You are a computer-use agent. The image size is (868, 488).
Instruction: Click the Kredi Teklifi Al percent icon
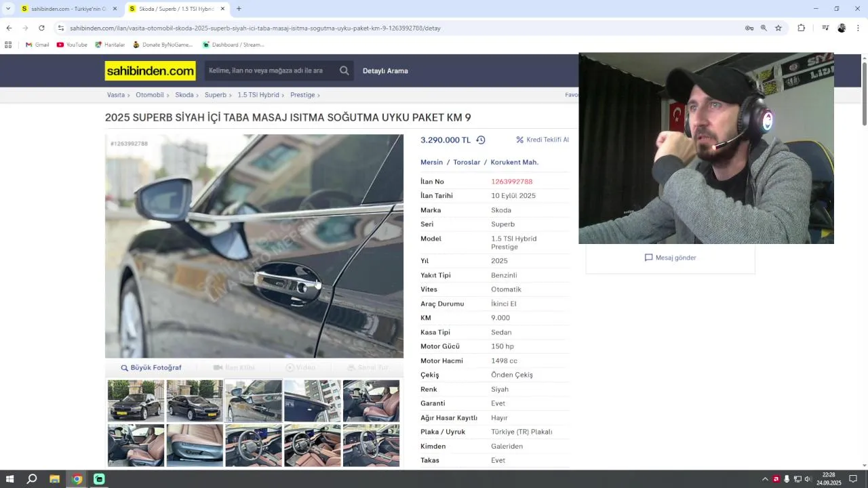pos(520,140)
